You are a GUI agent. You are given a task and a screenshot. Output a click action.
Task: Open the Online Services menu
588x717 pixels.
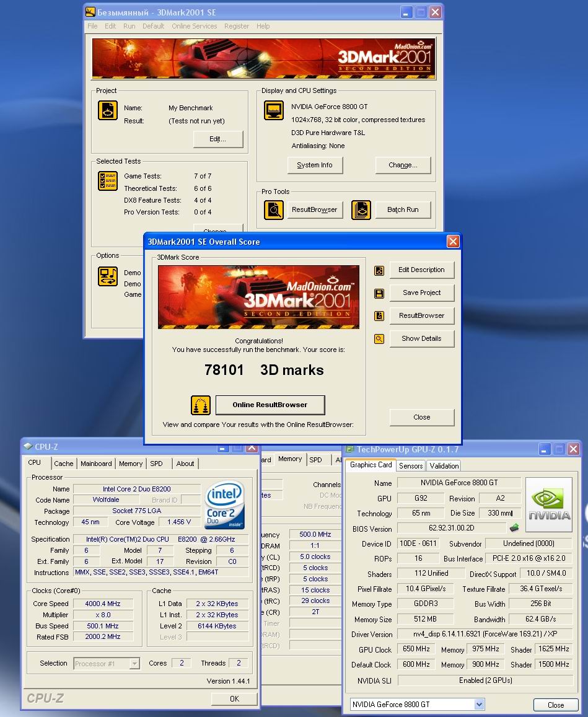click(195, 26)
